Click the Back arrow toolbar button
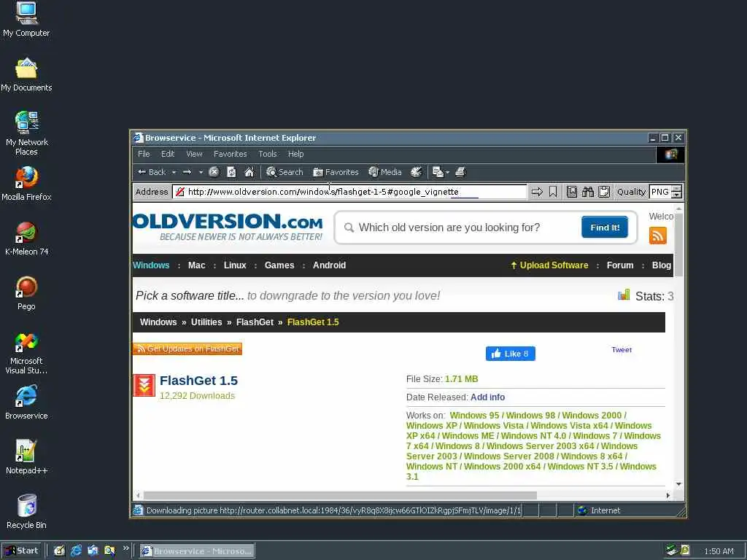747x560 pixels. point(152,172)
